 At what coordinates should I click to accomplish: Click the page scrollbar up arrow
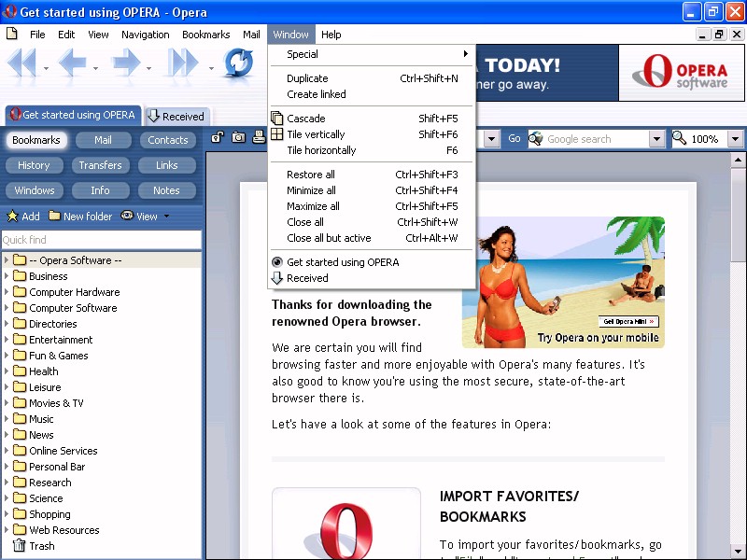(738, 160)
